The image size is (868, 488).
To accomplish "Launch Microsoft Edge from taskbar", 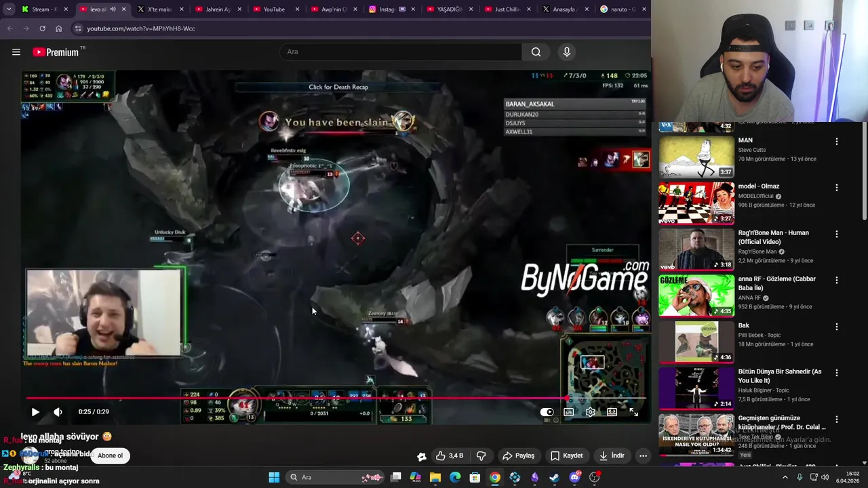I will [x=455, y=477].
